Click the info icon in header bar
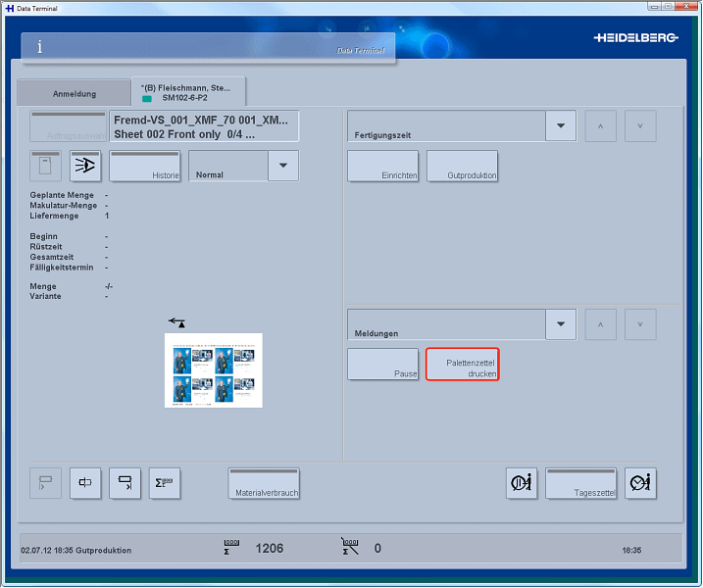The width and height of the screenshot is (703, 588). 39,47
